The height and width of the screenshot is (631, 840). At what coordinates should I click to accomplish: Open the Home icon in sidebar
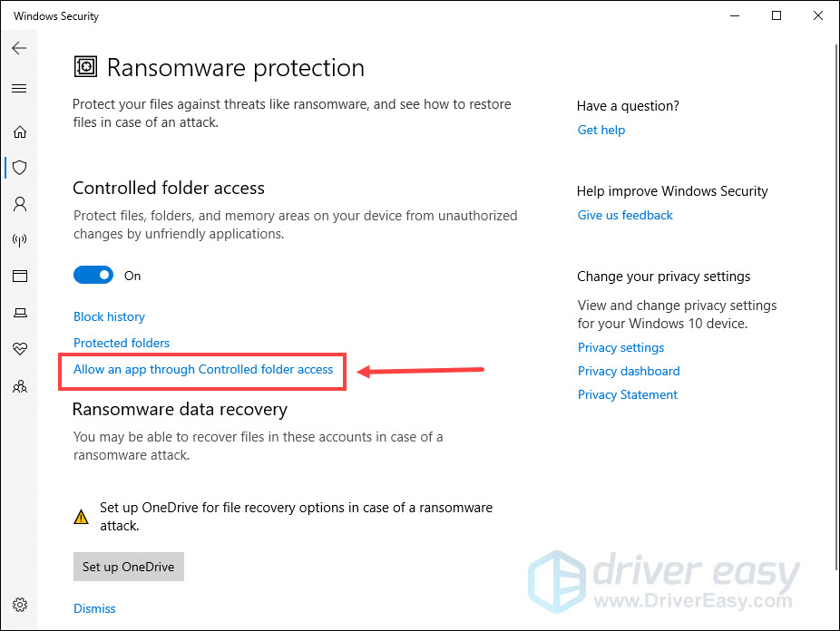click(x=20, y=131)
